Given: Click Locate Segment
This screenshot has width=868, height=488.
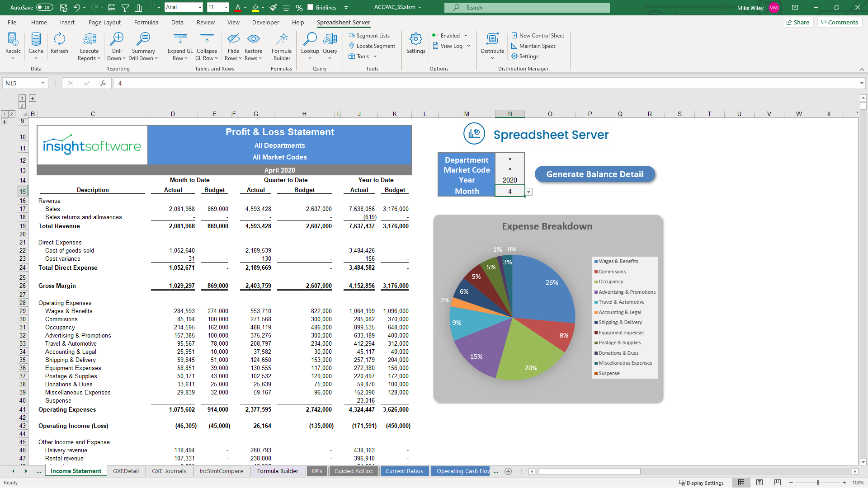Looking at the screenshot, I should [x=372, y=46].
